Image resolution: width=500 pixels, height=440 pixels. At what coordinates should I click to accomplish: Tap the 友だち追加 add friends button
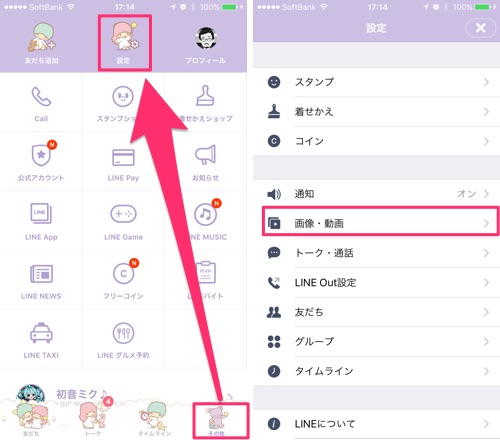[x=42, y=43]
